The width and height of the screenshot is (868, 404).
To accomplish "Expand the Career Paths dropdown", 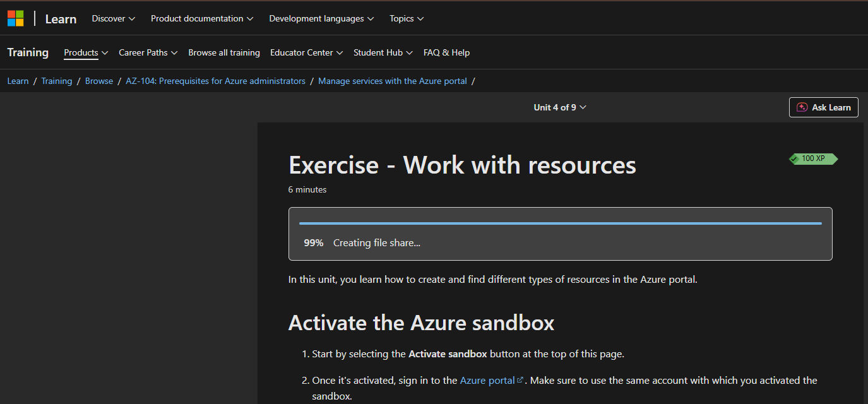I will click(x=148, y=52).
